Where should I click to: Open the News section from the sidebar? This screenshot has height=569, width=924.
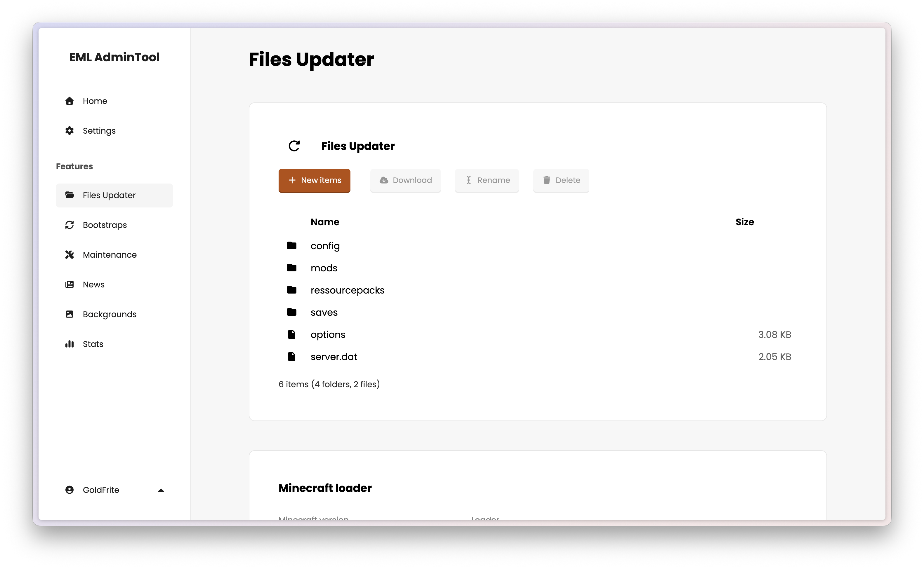93,284
